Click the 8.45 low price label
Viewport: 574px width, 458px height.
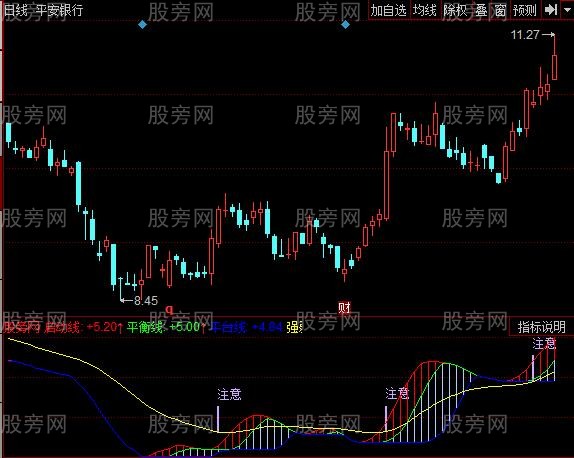tap(146, 301)
